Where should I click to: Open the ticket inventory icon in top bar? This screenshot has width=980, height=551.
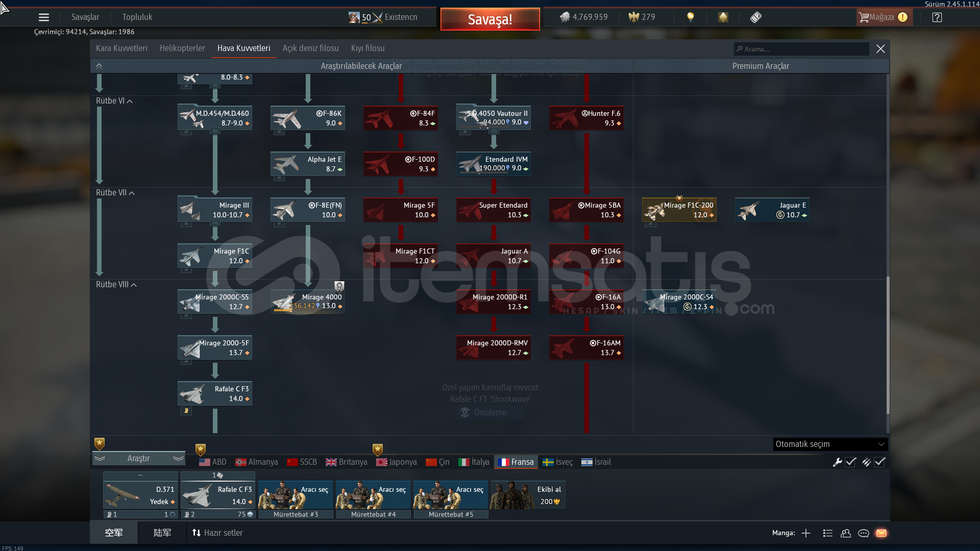(x=756, y=17)
